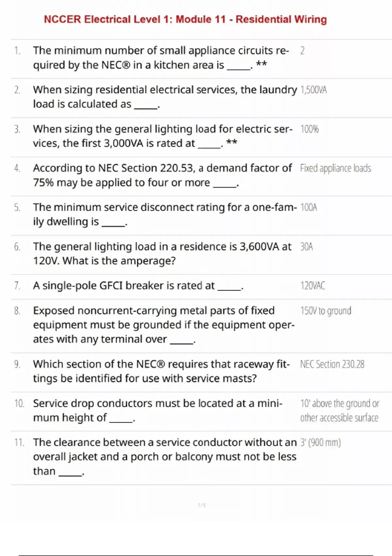Viewport: 392px width, 556px height.
Task: Click the NEC Section 220.53 question
Action: coord(162,175)
